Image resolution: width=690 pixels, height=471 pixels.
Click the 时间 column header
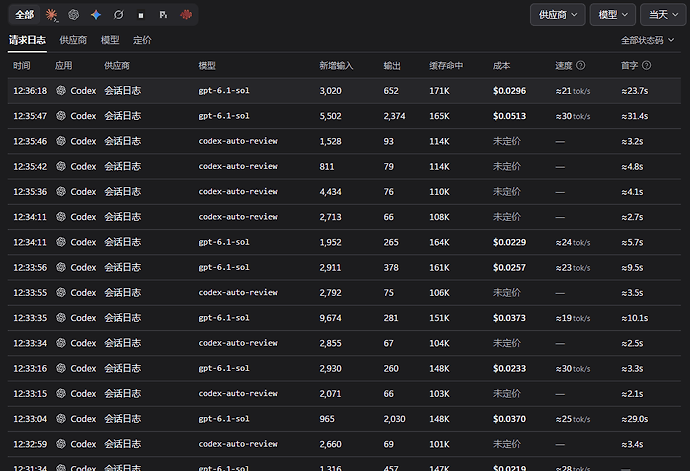point(22,66)
